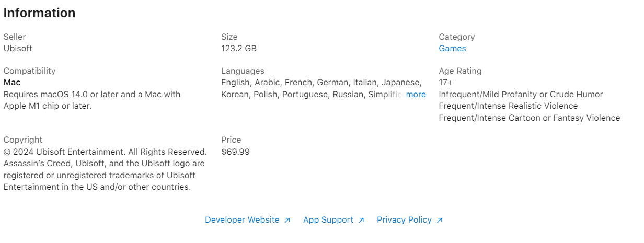Go to the App Support page
Image resolution: width=644 pixels, height=243 pixels.
(328, 220)
